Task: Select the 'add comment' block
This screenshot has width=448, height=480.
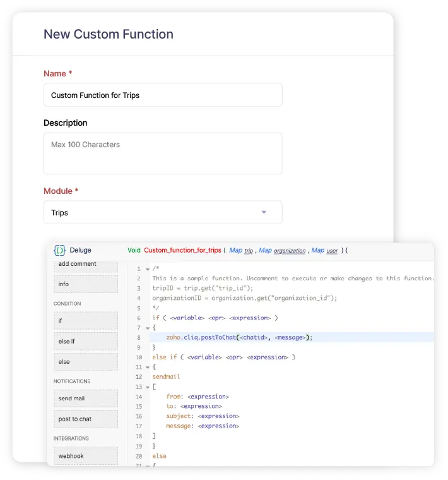Action: (x=86, y=265)
